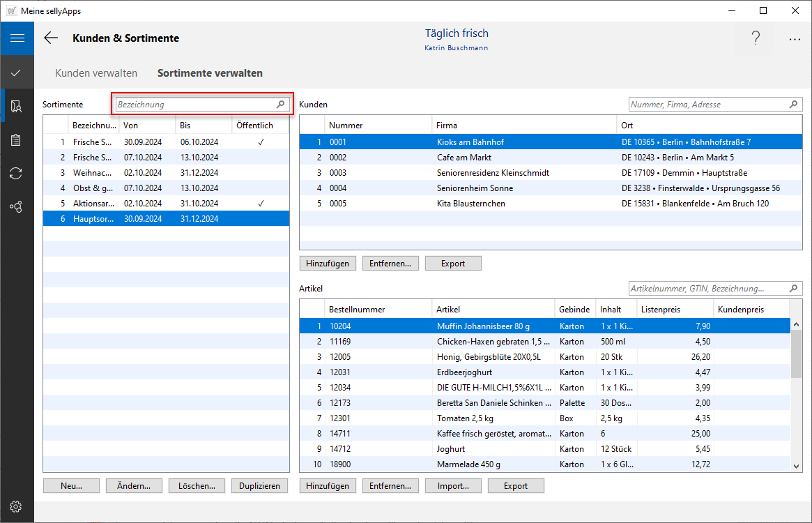The image size is (812, 523).
Task: Click the Import... button under Artikel
Action: click(x=453, y=486)
